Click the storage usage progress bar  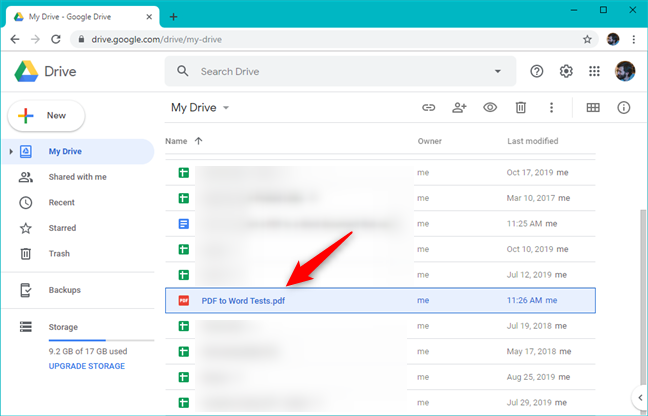(101, 340)
